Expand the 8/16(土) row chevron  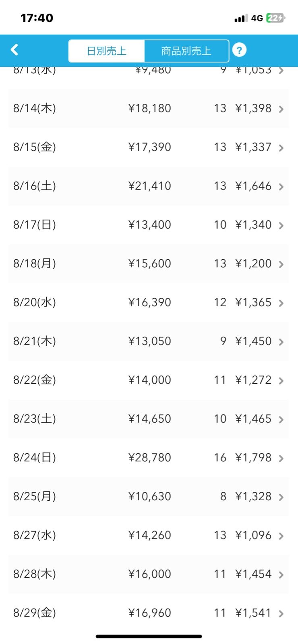281,187
